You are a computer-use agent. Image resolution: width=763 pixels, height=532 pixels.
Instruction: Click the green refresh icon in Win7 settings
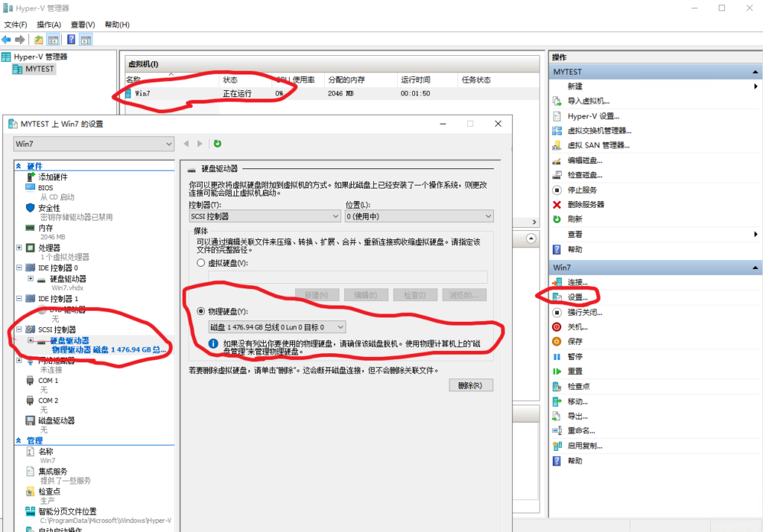pyautogui.click(x=218, y=144)
